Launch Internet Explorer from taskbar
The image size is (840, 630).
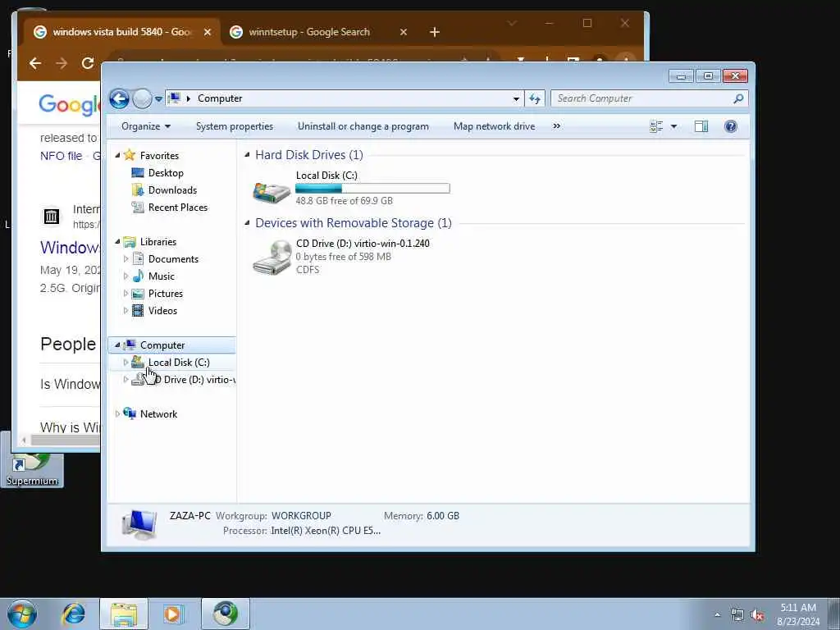coord(74,614)
